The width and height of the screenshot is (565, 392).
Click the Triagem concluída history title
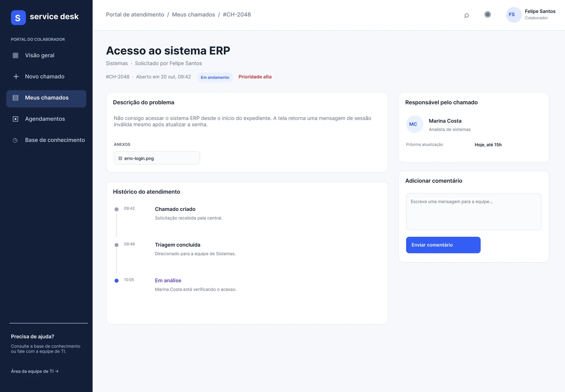click(178, 245)
